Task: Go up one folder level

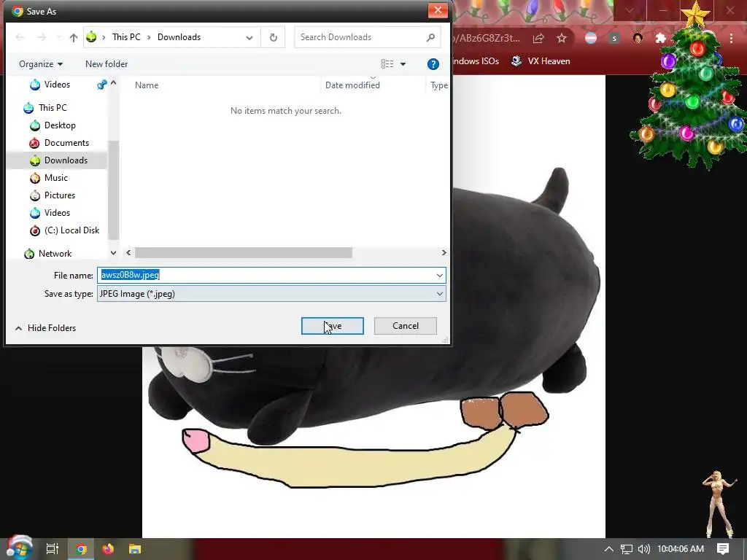Action: point(73,38)
